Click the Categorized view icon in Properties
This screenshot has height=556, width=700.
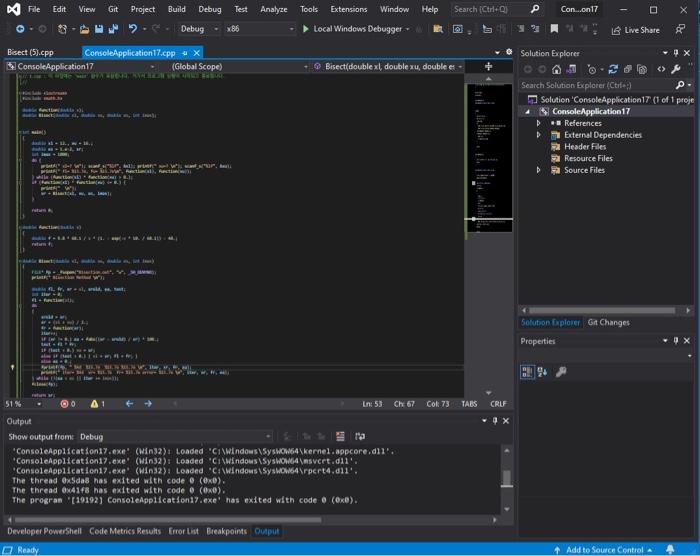click(527, 372)
